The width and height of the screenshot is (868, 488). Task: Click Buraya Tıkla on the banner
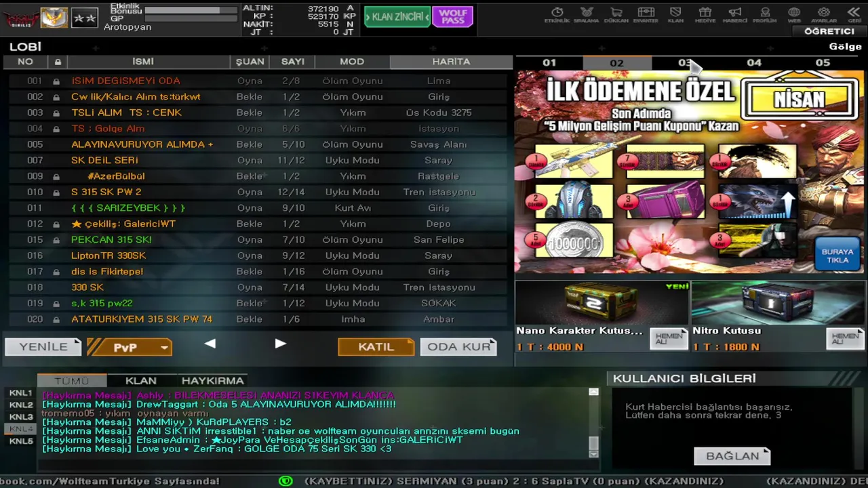837,256
